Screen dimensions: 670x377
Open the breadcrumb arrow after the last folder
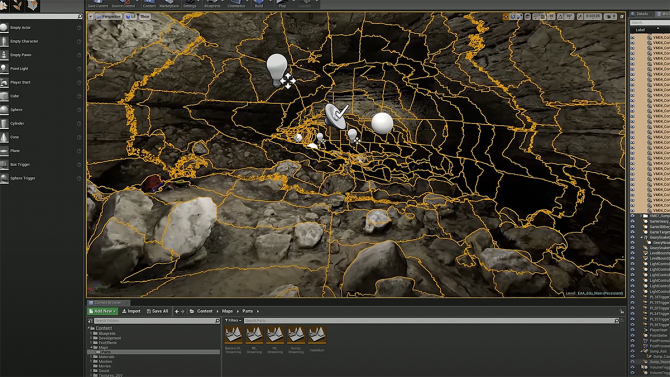coord(258,312)
